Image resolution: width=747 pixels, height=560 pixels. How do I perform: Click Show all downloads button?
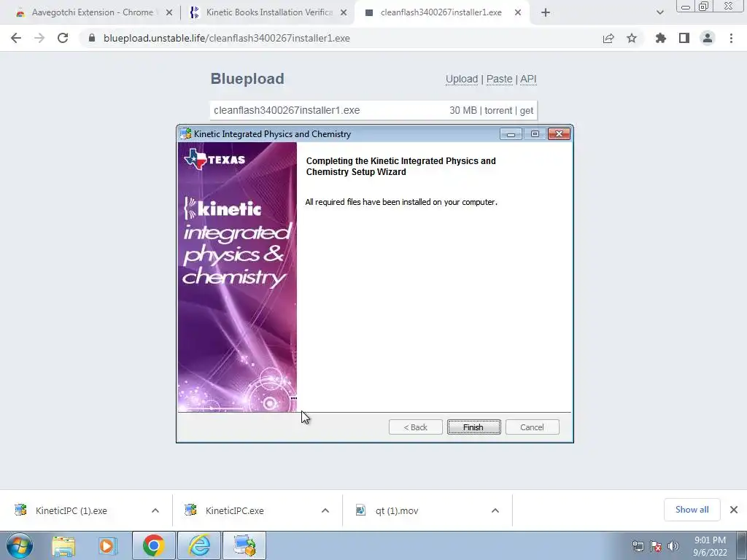pyautogui.click(x=692, y=510)
